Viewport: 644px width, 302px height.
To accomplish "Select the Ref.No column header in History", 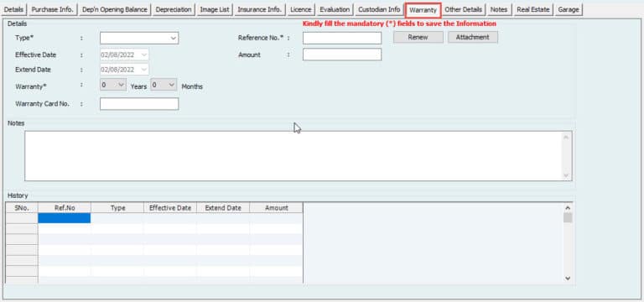I will [65, 208].
